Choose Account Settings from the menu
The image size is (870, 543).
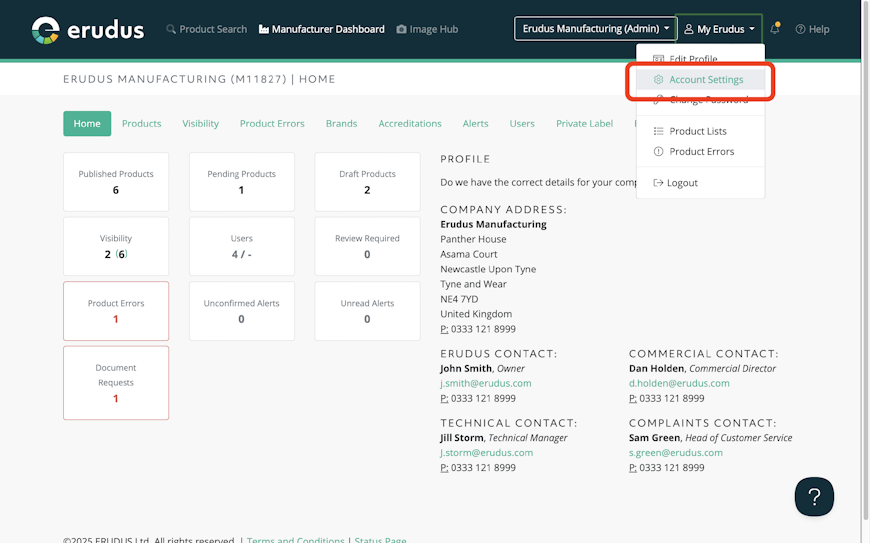pyautogui.click(x=700, y=79)
